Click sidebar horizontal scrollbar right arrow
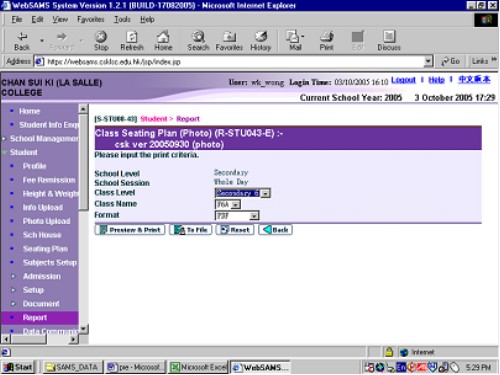The width and height of the screenshot is (500, 375). coord(74,339)
